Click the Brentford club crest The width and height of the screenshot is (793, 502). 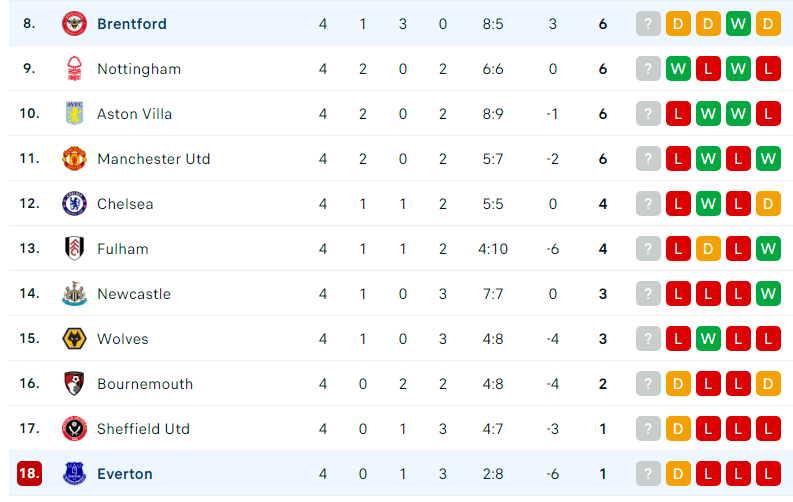point(74,24)
